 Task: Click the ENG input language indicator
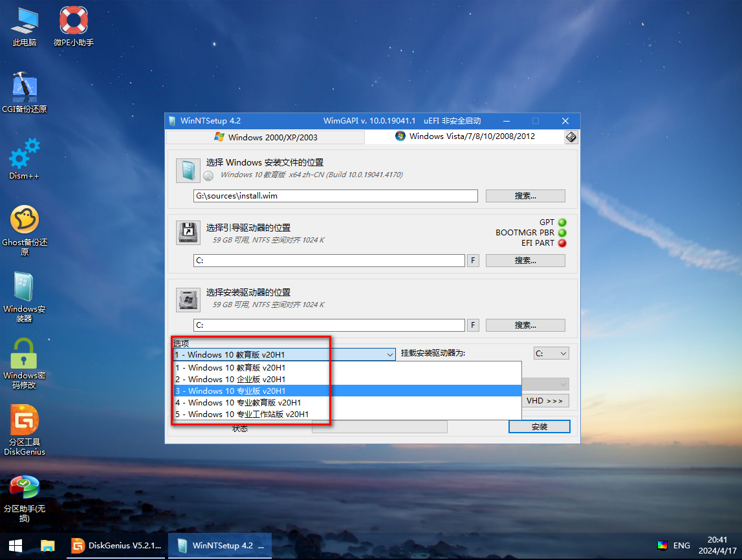[x=681, y=546]
